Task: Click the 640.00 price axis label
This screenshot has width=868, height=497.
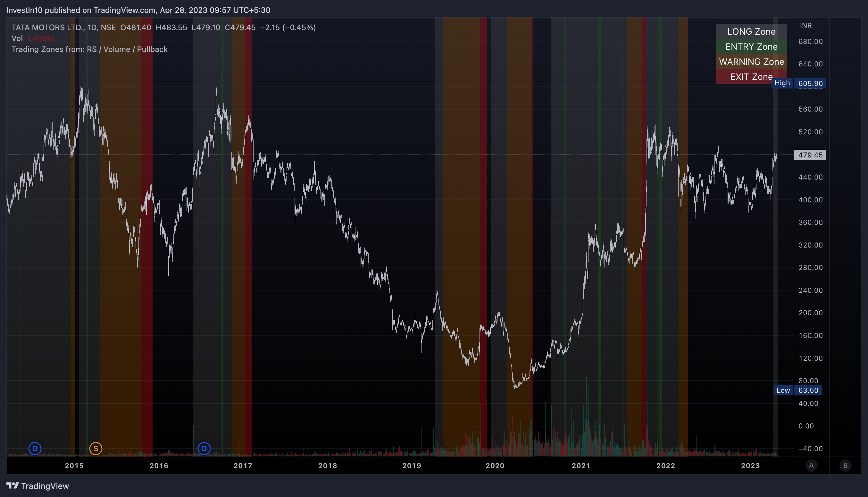Action: click(810, 64)
